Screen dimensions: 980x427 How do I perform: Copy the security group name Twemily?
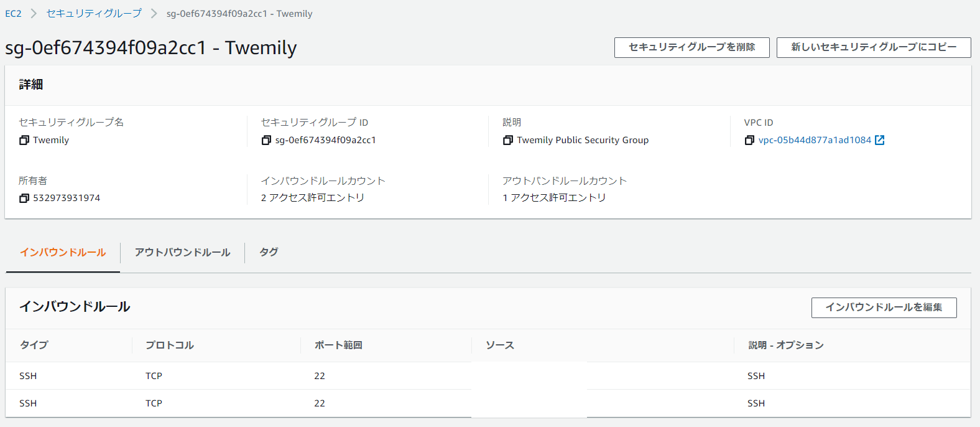coord(24,141)
